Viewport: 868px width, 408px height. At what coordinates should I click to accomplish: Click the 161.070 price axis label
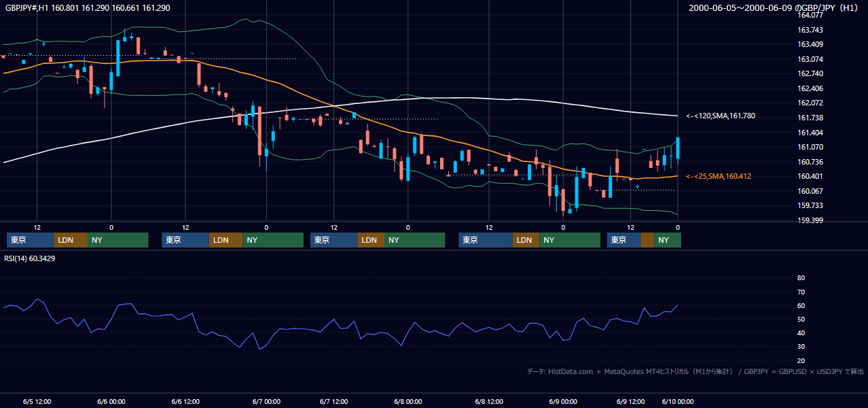click(x=810, y=147)
